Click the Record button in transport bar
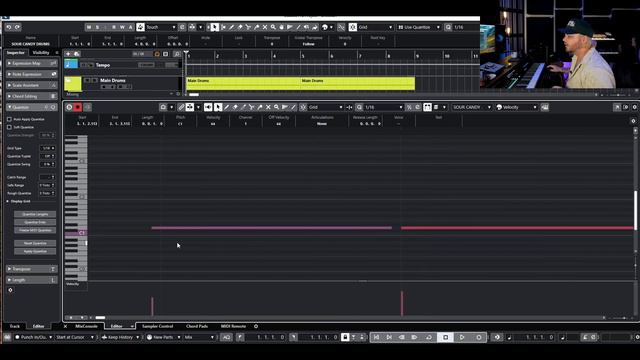Viewport: 640px width, 360px height. (x=479, y=337)
